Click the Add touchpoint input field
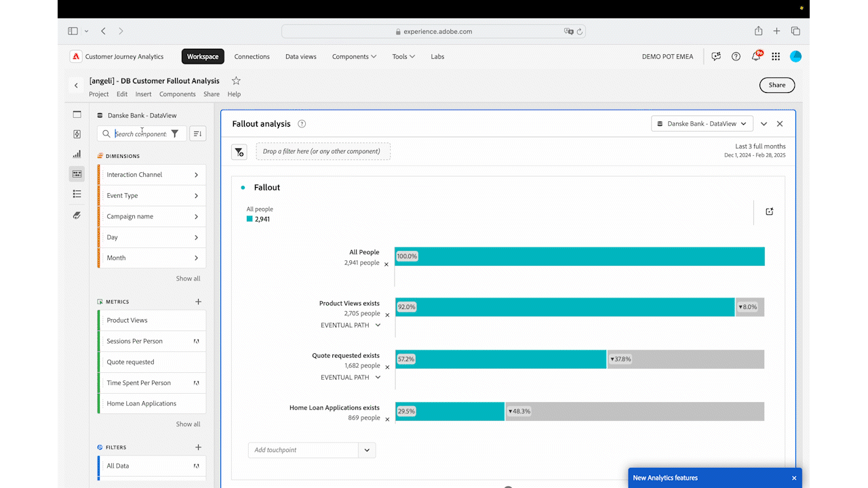Screen dimensions: 868x488 (303, 450)
